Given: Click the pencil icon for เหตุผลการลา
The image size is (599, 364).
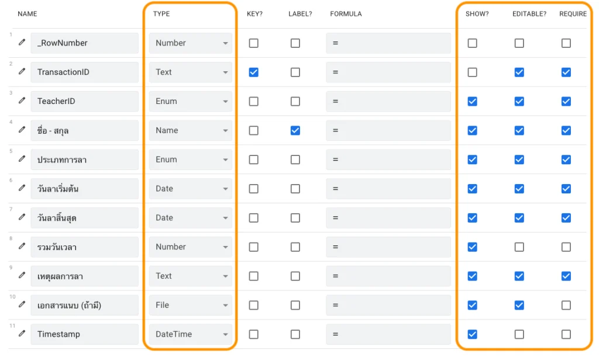Looking at the screenshot, I should pyautogui.click(x=22, y=275).
